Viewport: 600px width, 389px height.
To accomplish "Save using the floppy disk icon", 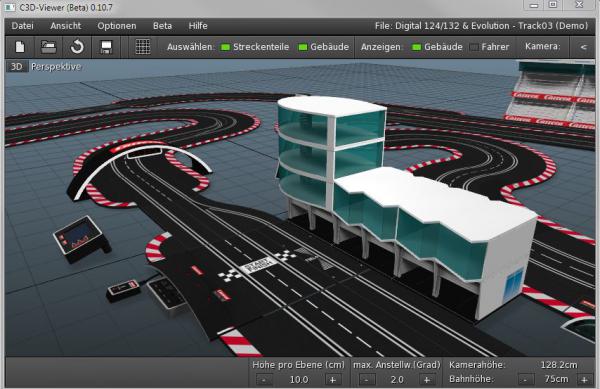I will (x=106, y=47).
